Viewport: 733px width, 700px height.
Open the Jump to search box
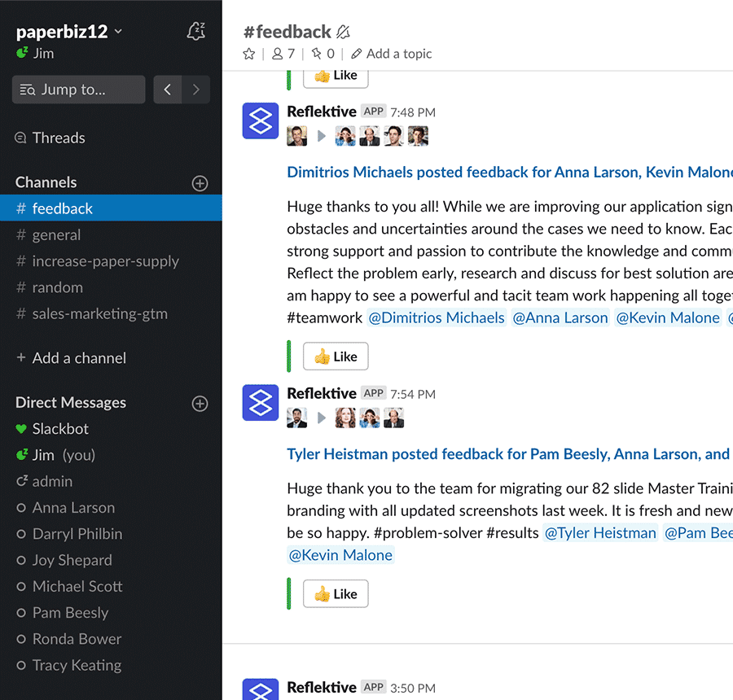[78, 90]
